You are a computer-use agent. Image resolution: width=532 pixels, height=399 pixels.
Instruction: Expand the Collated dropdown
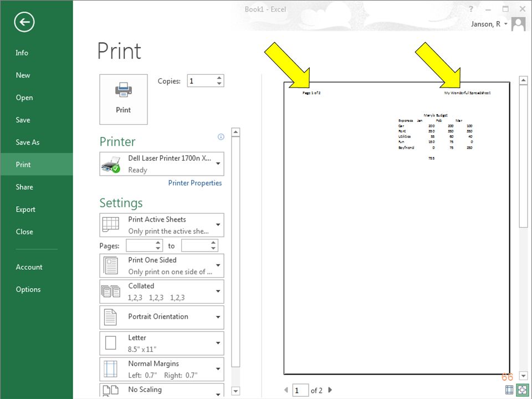click(161, 291)
